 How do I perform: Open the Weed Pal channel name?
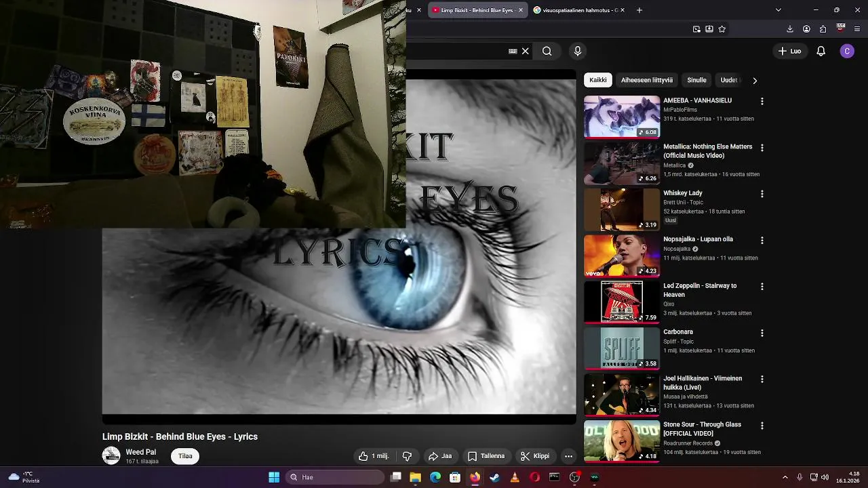(x=141, y=452)
